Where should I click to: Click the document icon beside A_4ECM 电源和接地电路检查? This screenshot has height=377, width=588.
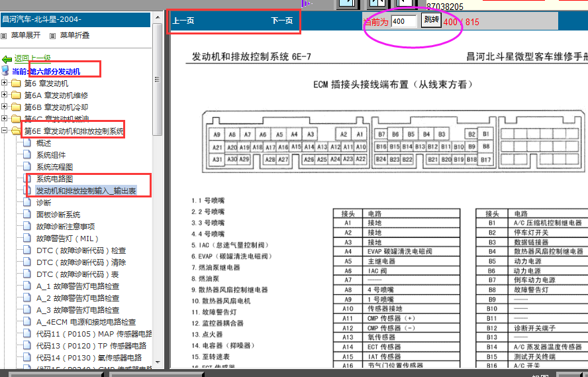pyautogui.click(x=27, y=321)
